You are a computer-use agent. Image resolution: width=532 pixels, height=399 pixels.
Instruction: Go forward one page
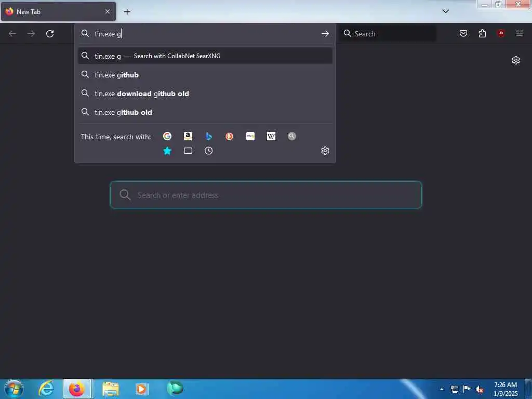(x=31, y=34)
